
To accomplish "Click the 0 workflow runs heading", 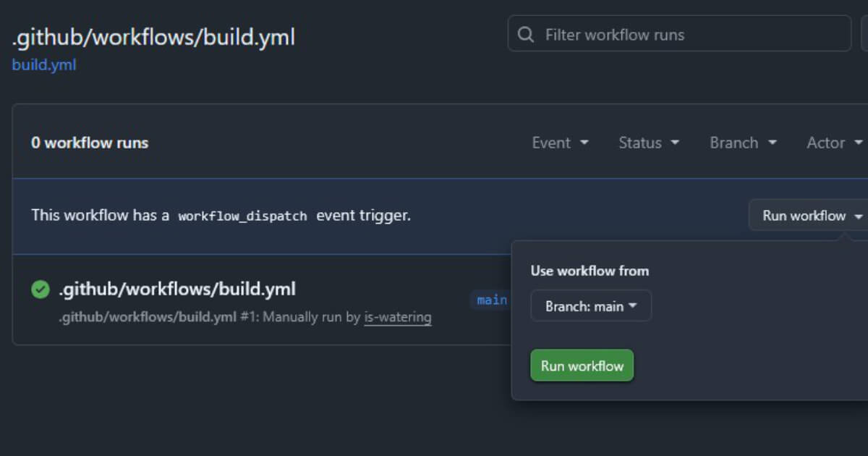I will [x=90, y=143].
